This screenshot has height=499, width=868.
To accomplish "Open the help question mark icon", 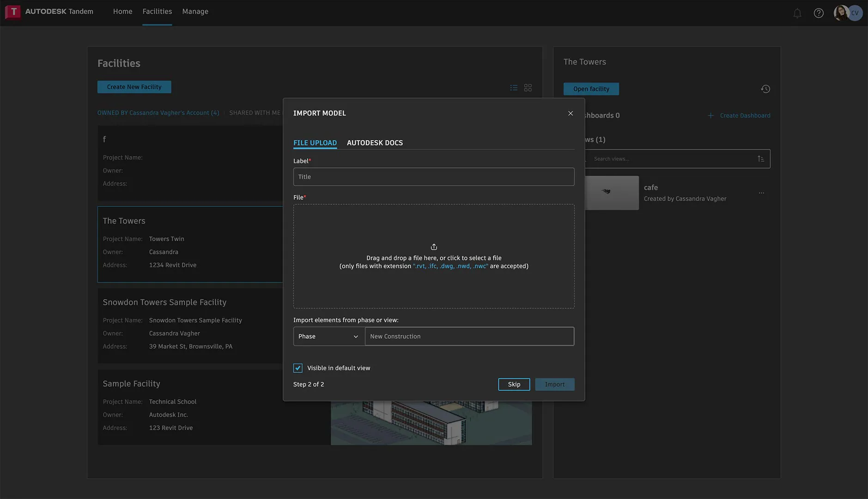I will [818, 13].
